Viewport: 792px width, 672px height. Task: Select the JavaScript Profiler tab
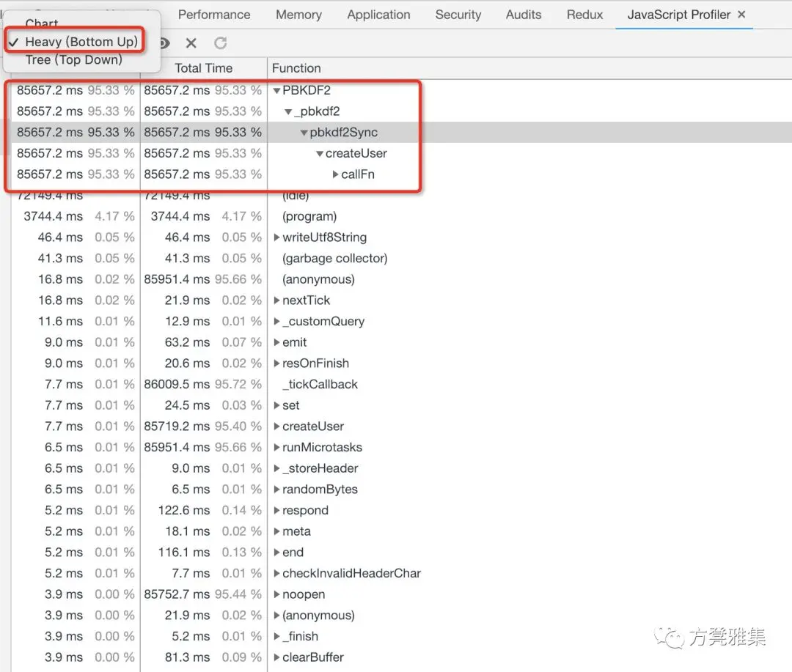pos(679,15)
